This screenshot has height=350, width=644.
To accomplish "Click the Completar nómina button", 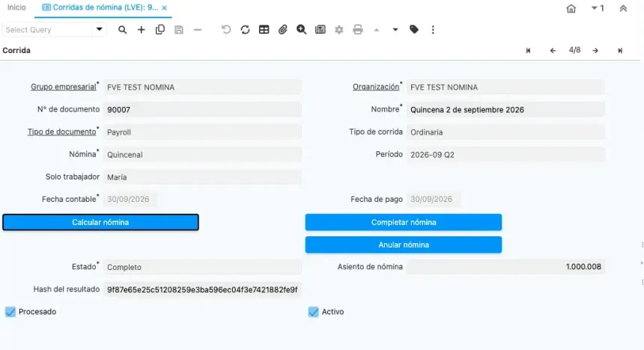I will point(404,222).
